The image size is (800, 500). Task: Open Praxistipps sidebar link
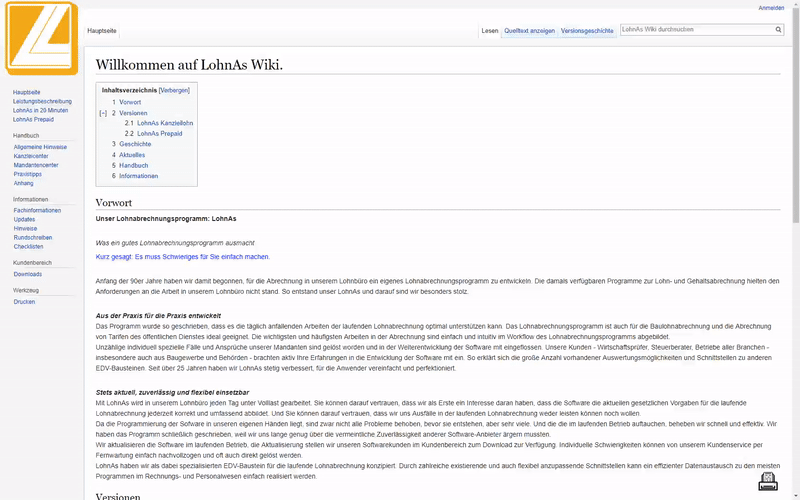pyautogui.click(x=28, y=174)
